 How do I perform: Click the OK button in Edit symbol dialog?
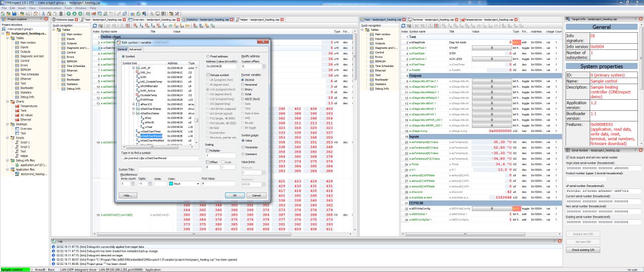pyautogui.click(x=235, y=195)
